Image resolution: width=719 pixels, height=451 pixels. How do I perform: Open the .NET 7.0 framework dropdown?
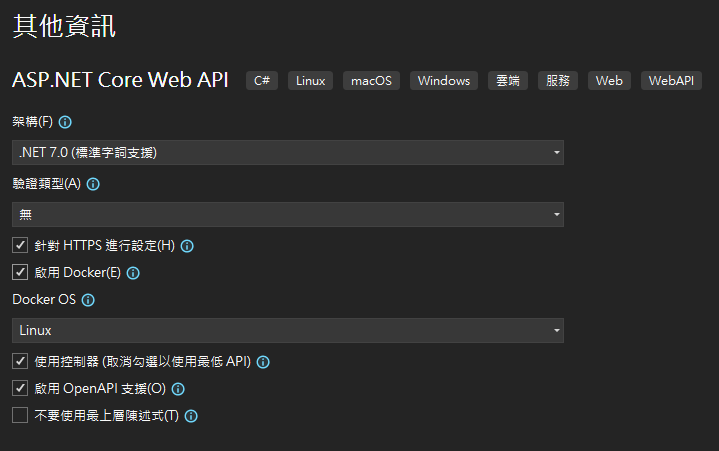(288, 152)
